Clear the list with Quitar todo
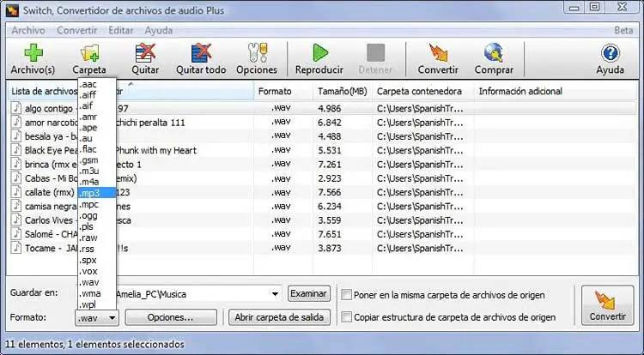Viewport: 644px width, 355px height. pos(201,53)
